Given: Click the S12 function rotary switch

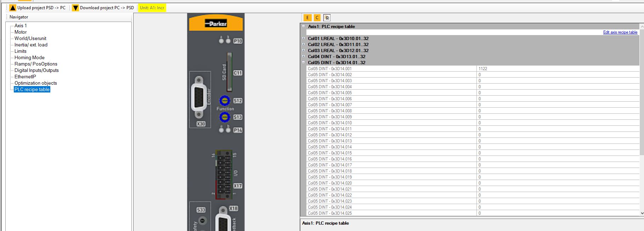Looking at the screenshot, I should click(x=225, y=101).
